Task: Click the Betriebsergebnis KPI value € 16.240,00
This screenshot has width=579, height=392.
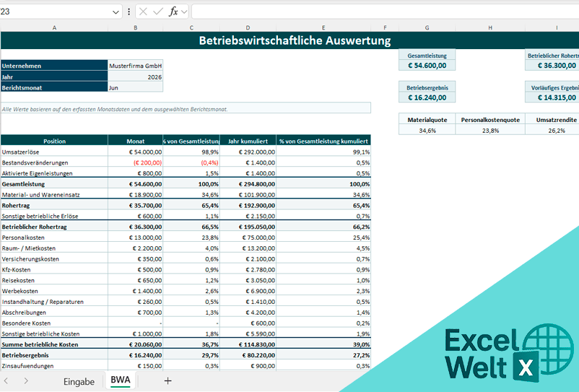Action: (427, 97)
